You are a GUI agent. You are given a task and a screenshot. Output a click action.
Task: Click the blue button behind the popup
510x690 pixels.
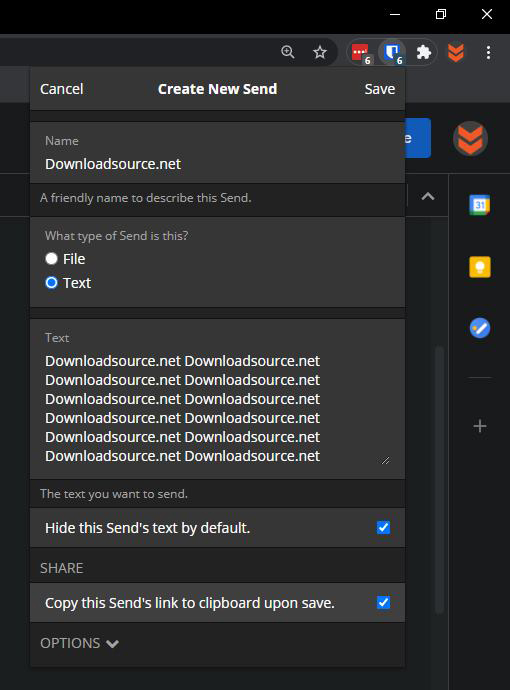[418, 138]
